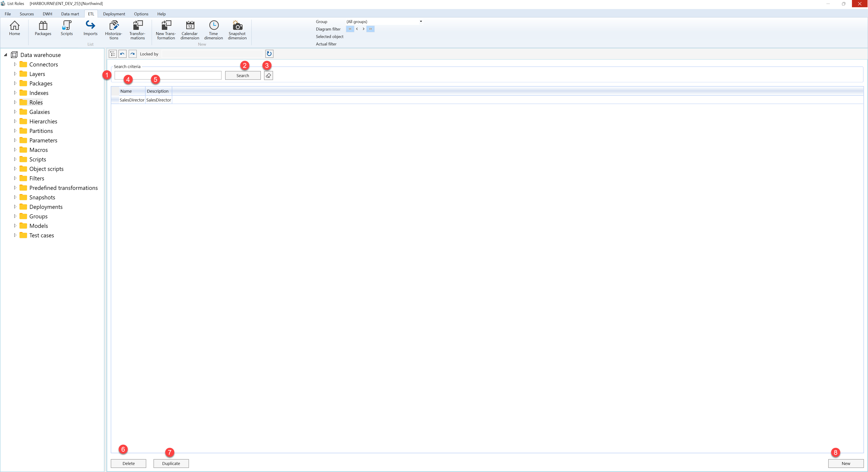Click the Data warehouse root icon

point(14,55)
